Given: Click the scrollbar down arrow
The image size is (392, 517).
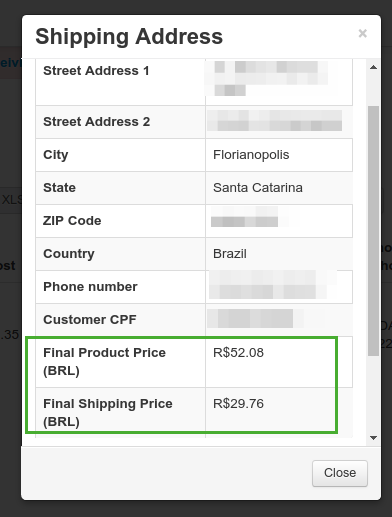Looking at the screenshot, I should pyautogui.click(x=373, y=438).
